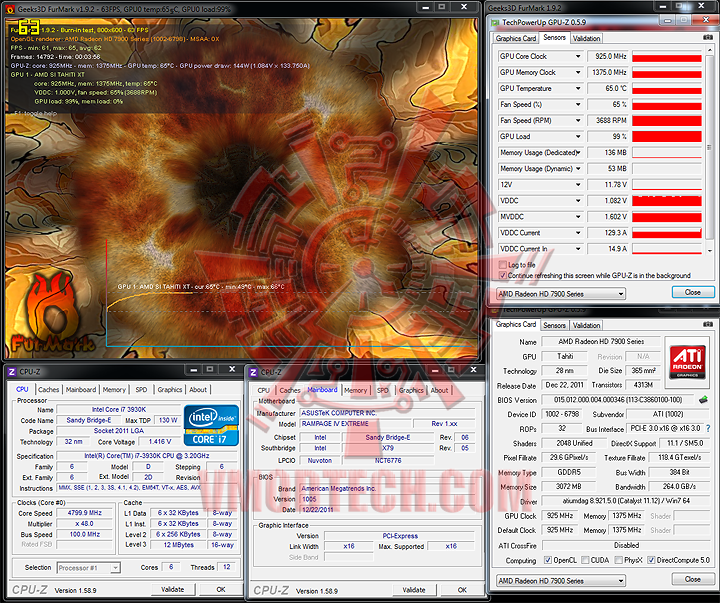
Task: Open the Fan Speed (%) sensor dropdown
Action: (578, 104)
